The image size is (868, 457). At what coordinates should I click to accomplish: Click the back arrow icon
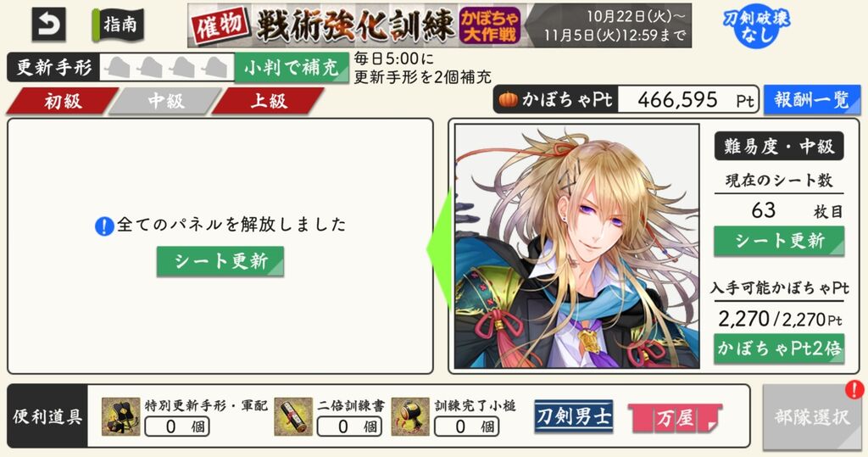click(x=48, y=25)
